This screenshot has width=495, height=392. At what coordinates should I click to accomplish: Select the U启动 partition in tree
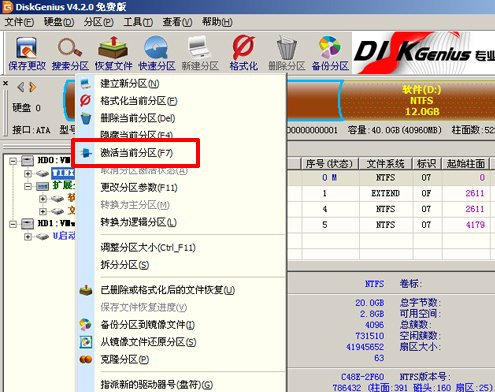coord(64,236)
